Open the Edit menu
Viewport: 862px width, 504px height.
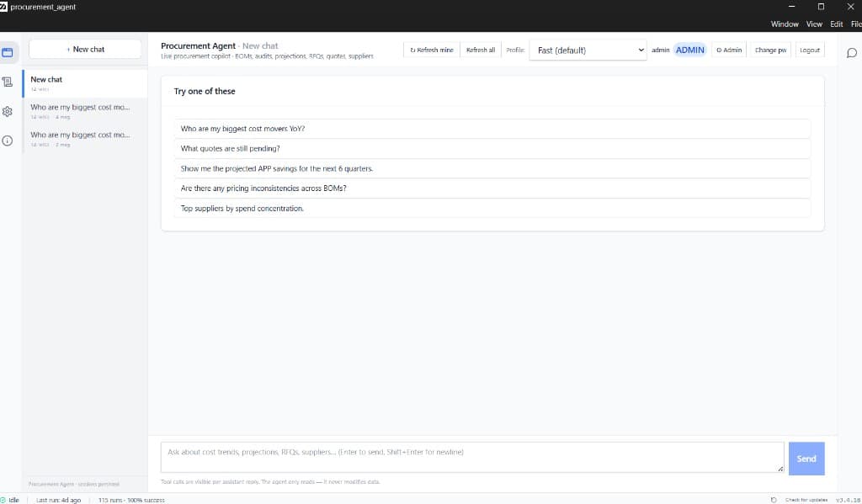coord(837,24)
